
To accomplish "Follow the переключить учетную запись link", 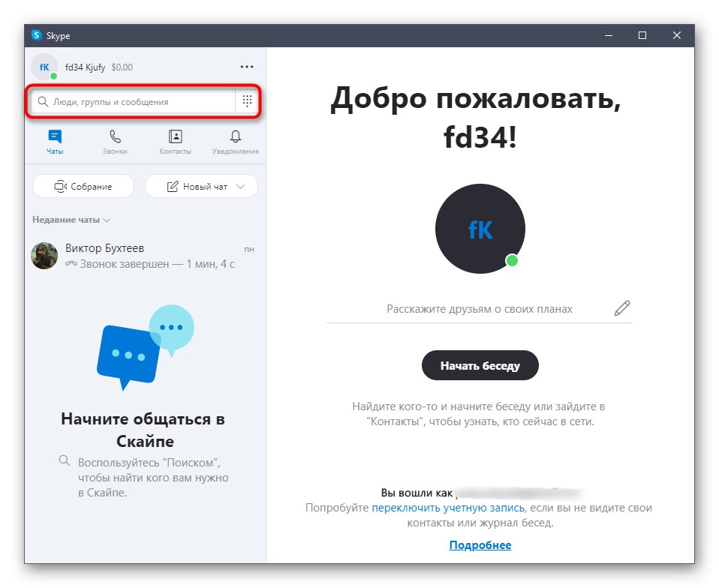I will [447, 507].
